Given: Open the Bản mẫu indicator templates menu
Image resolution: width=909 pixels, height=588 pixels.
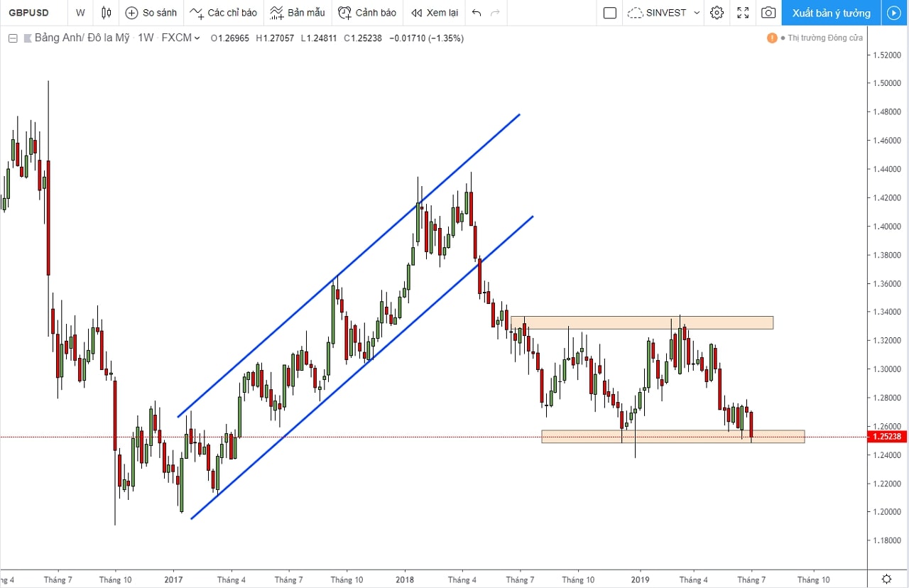Looking at the screenshot, I should [x=297, y=13].
